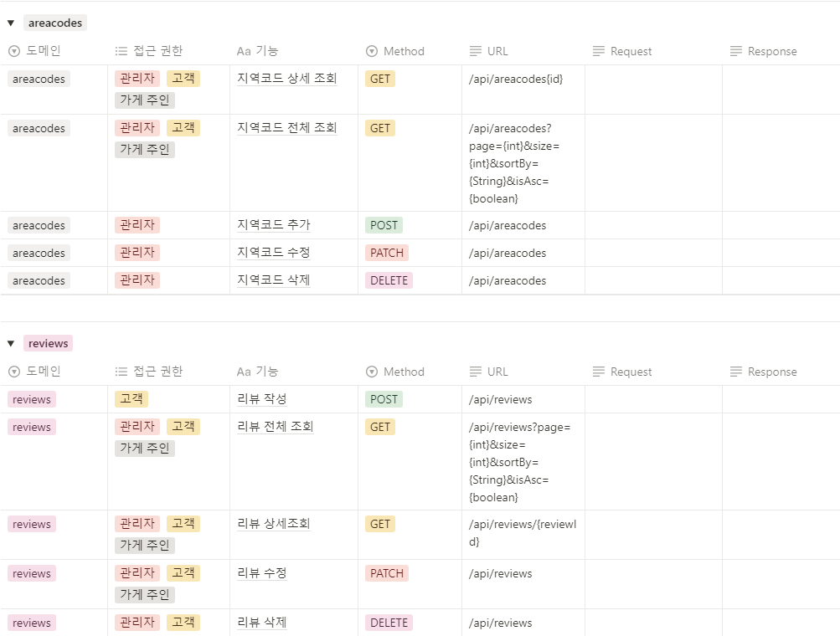Screen dimensions: 840x636
Task: Click 고객 tag in 리뷰 작성 row
Action: (131, 399)
